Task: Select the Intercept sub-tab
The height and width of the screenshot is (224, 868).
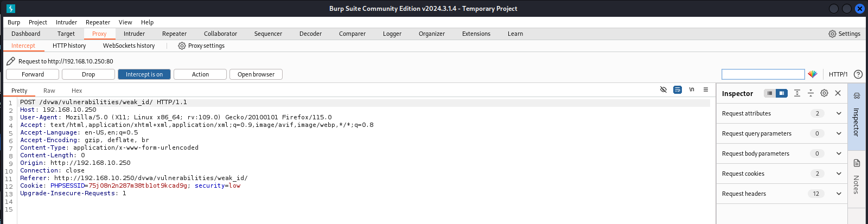Action: [x=23, y=46]
